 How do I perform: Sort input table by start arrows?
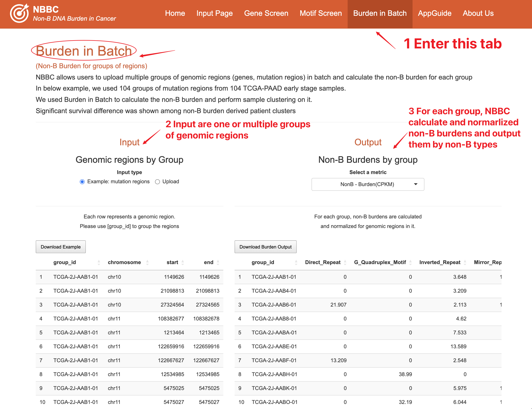pyautogui.click(x=183, y=262)
